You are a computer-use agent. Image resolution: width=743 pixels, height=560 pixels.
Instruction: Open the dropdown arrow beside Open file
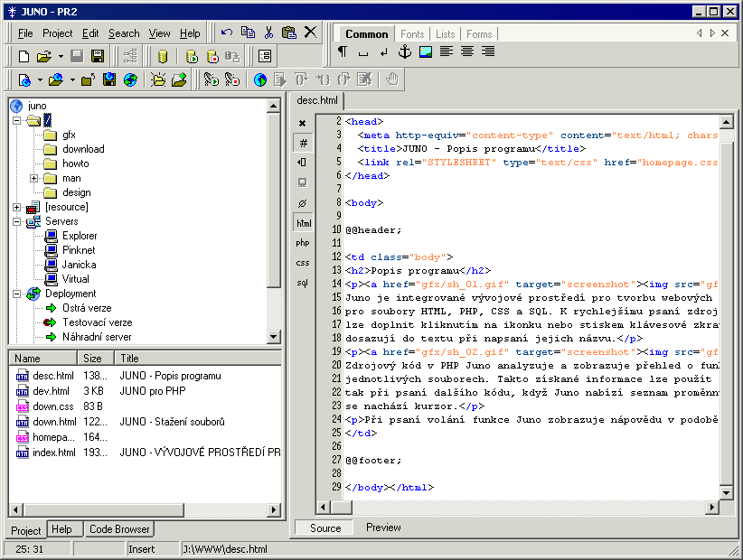coord(61,57)
